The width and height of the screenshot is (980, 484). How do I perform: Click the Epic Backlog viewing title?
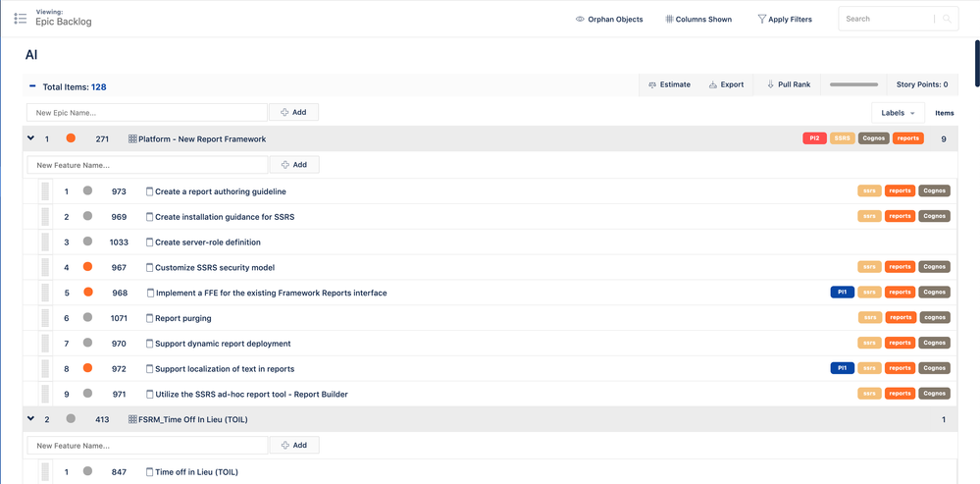(x=64, y=22)
